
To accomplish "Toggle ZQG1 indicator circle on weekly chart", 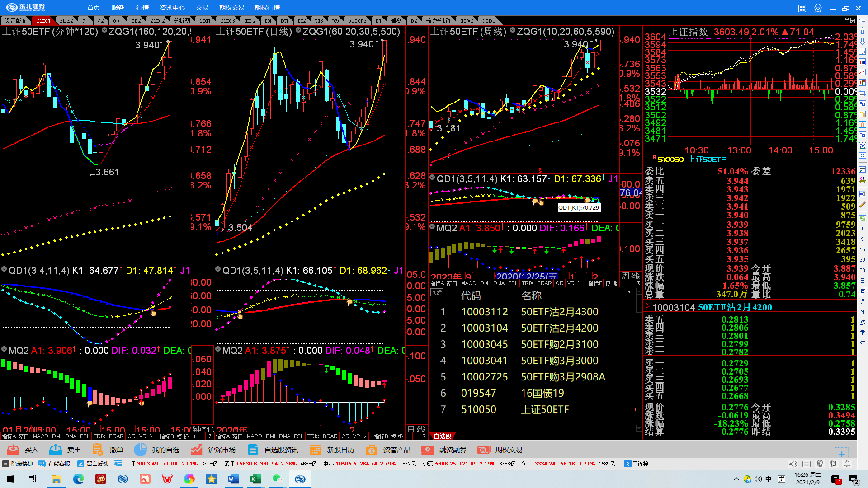I will (x=513, y=30).
